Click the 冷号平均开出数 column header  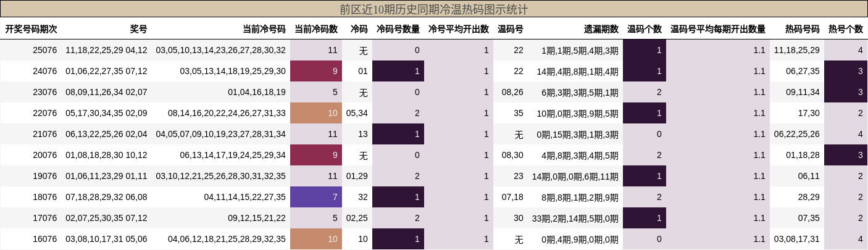point(459,29)
